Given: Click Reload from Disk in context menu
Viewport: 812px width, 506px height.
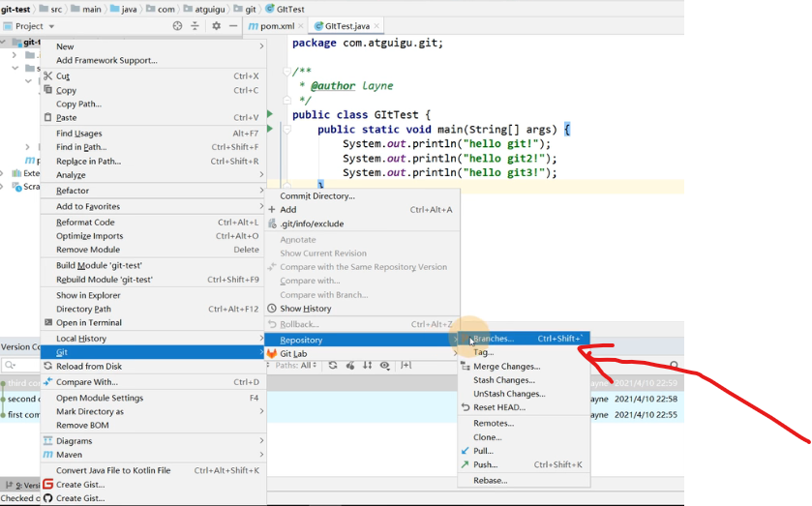Looking at the screenshot, I should pos(88,367).
